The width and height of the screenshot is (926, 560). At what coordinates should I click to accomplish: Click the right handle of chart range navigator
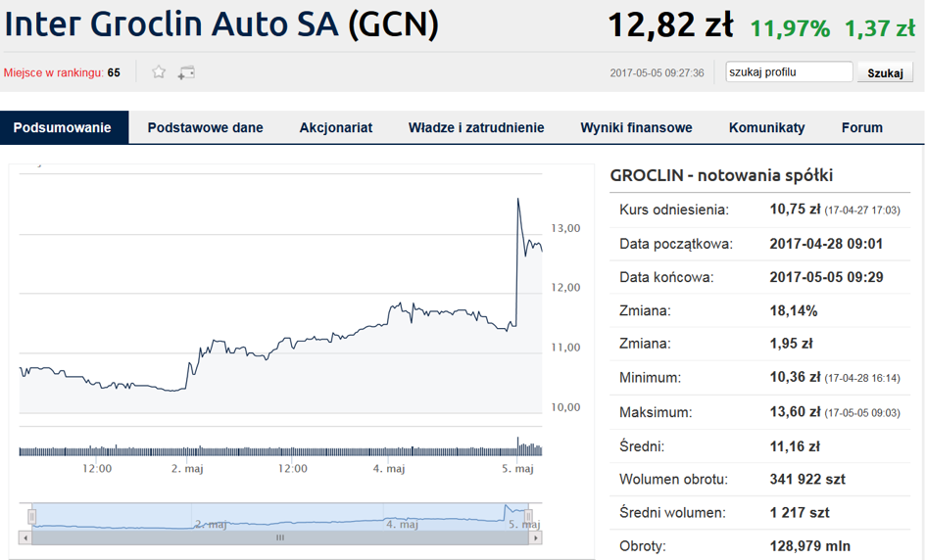(x=528, y=517)
